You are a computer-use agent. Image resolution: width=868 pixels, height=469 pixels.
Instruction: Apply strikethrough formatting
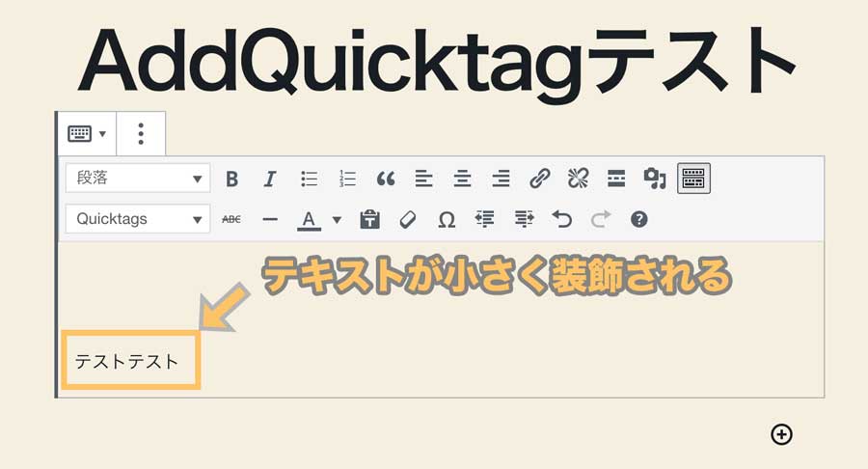coord(231,219)
